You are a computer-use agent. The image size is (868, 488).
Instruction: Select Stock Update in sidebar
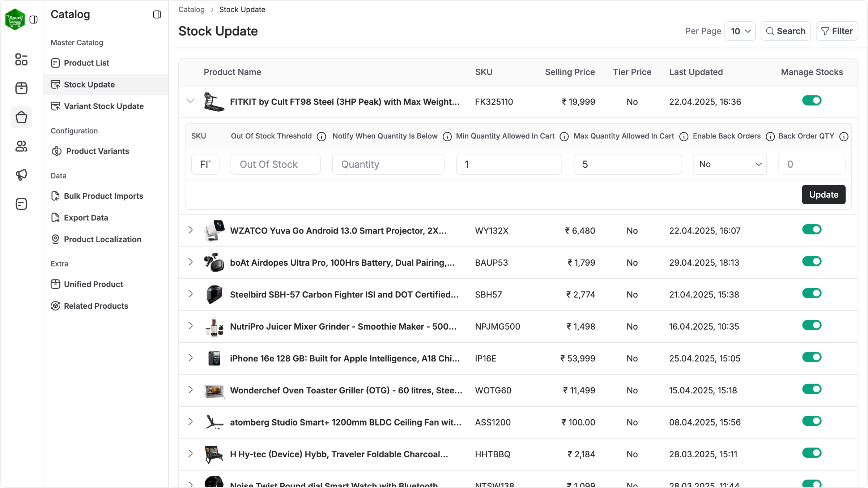(106, 85)
